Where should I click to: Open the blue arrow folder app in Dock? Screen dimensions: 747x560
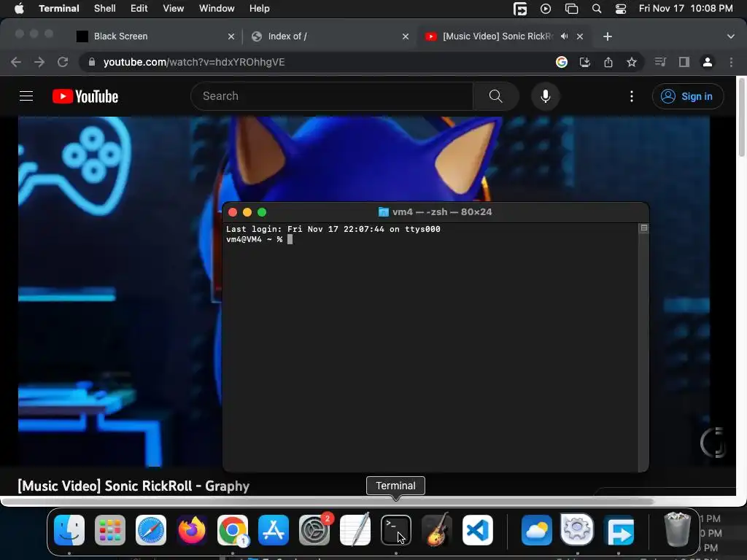619,530
